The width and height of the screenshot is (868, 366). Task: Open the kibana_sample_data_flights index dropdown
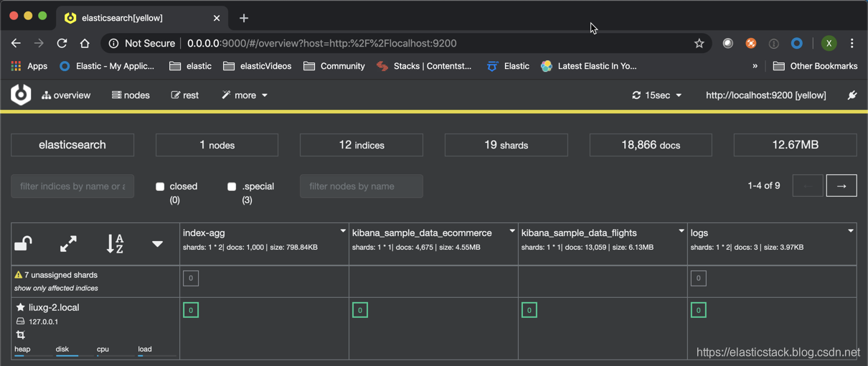point(681,231)
